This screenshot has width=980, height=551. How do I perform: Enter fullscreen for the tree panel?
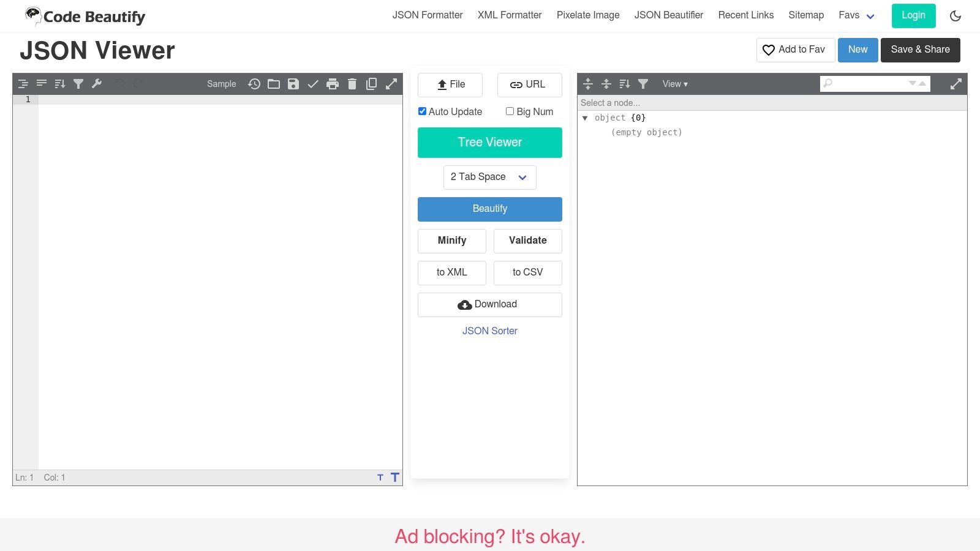coord(956,83)
